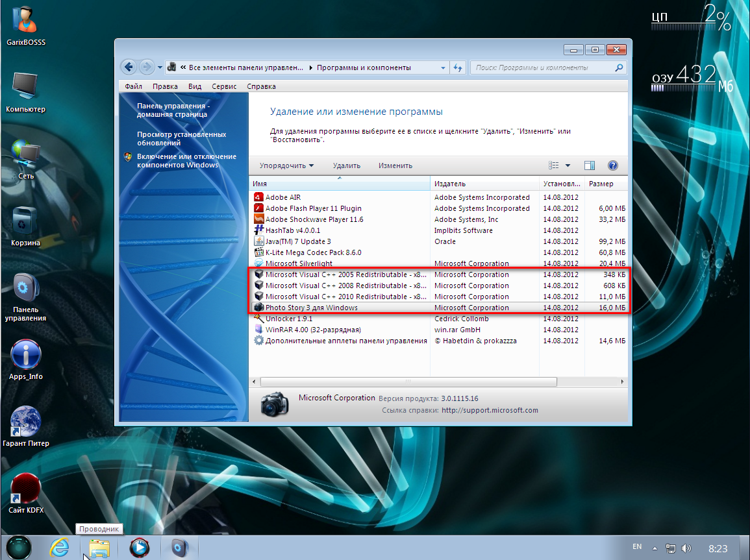
Task: Click the HashTab v4.0.0.1 icon
Action: pyautogui.click(x=259, y=230)
